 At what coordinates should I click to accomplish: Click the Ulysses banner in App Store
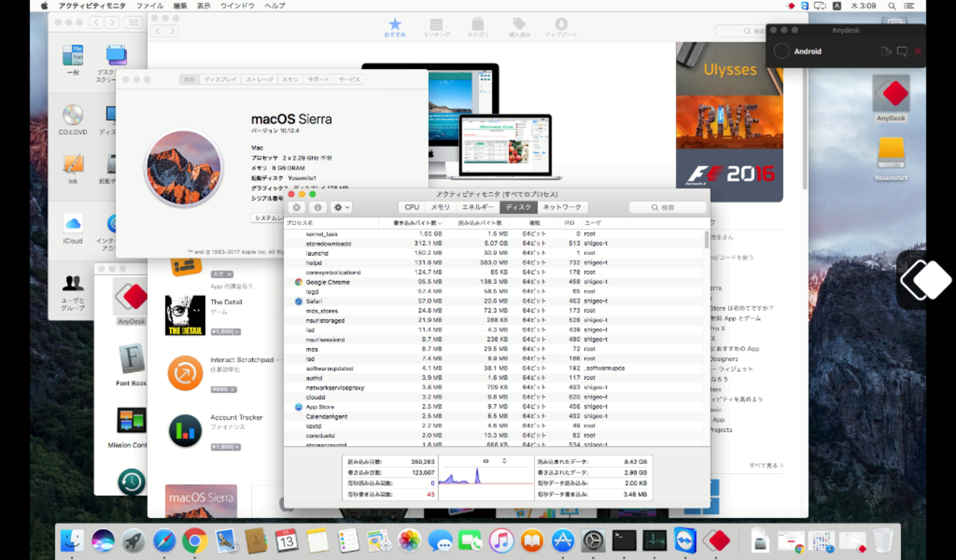coord(730,69)
